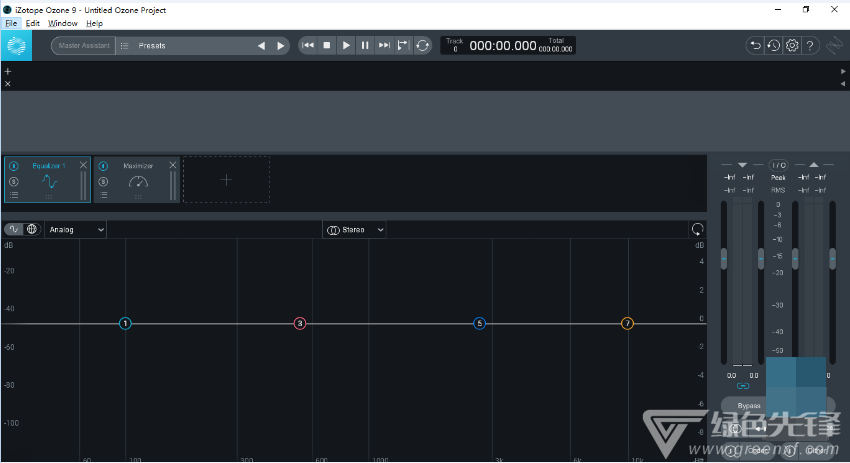Stop playback
The image size is (850, 463).
327,46
